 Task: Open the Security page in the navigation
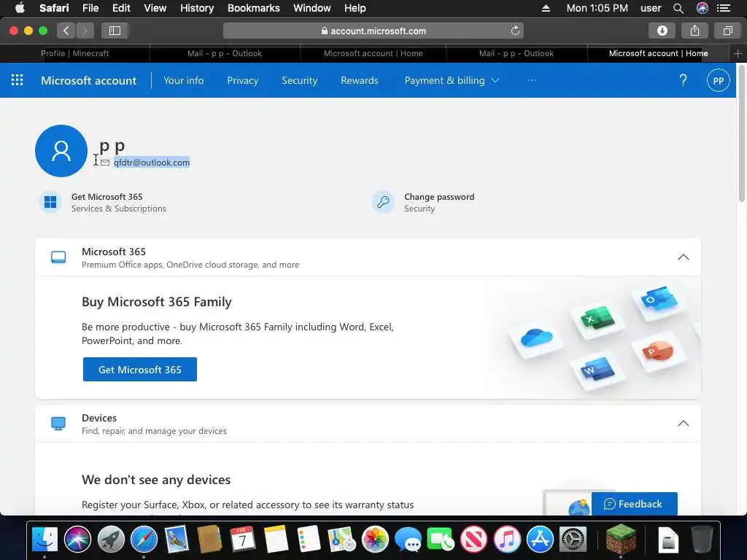(299, 80)
